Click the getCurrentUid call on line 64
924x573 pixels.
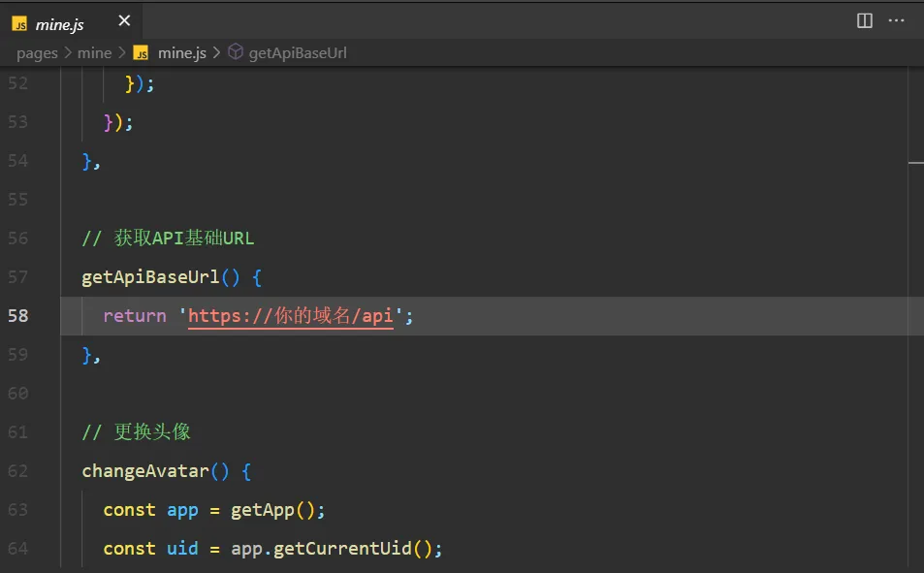pos(342,549)
